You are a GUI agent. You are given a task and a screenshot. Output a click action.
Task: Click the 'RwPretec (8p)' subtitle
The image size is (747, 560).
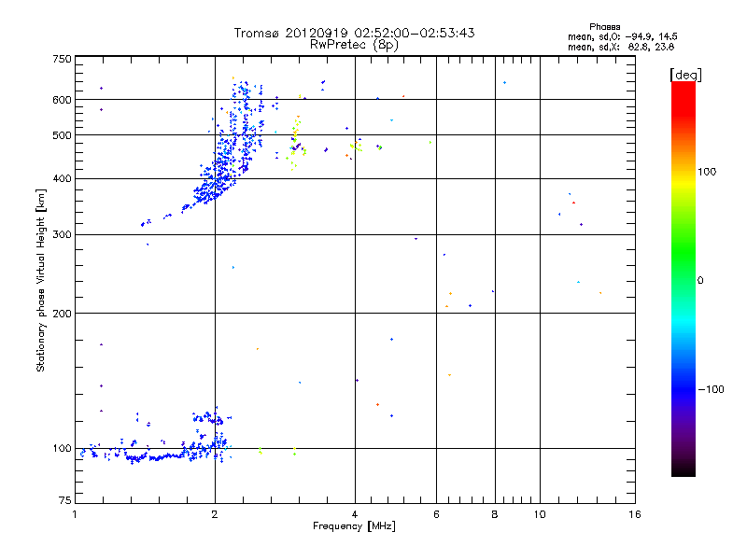pyautogui.click(x=354, y=45)
